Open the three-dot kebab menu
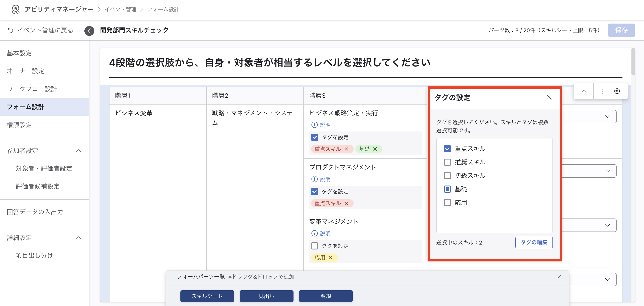The height and width of the screenshot is (306, 644). pyautogui.click(x=602, y=91)
